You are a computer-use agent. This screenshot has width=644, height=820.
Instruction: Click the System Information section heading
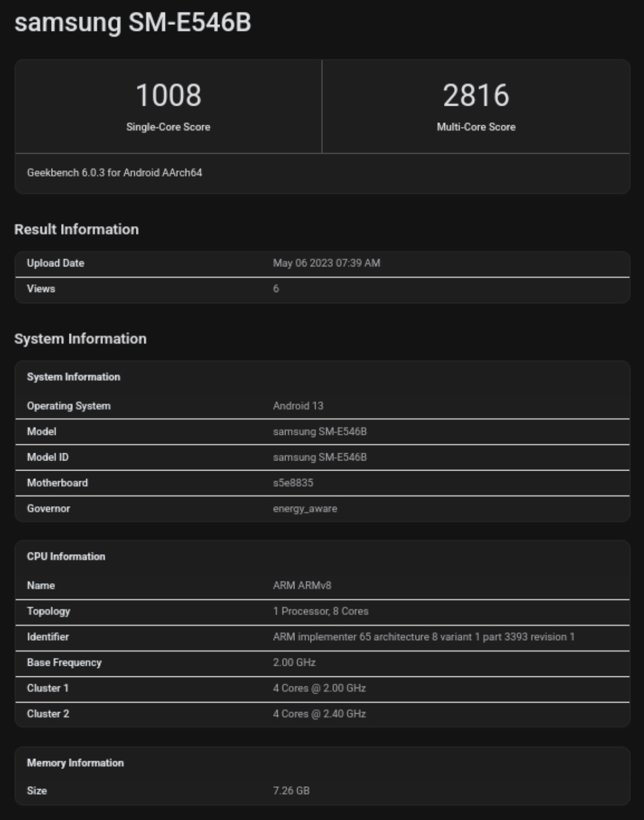pyautogui.click(x=80, y=339)
